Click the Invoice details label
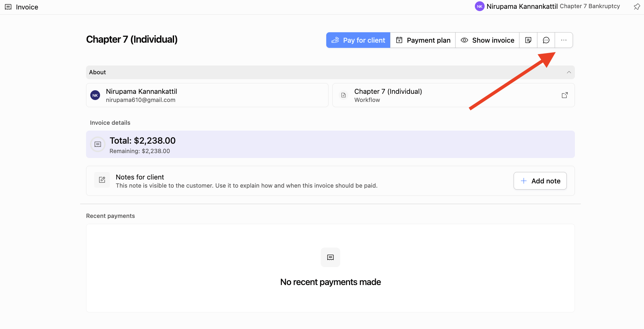Screen dimensions: 644x329 (x=110, y=123)
